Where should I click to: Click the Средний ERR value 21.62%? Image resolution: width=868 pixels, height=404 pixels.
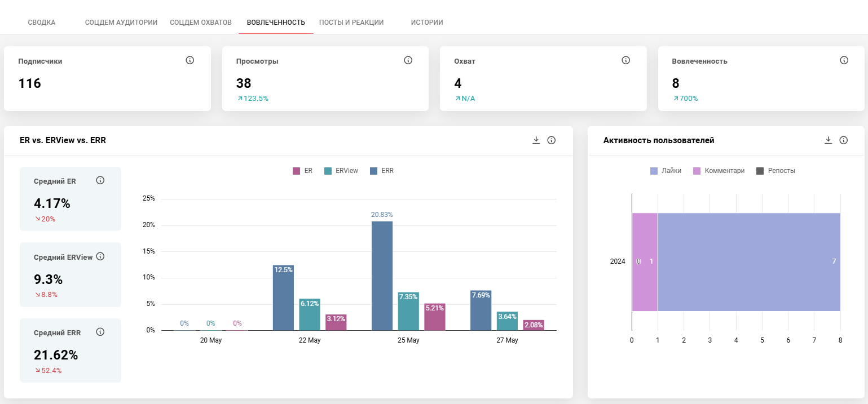(56, 355)
